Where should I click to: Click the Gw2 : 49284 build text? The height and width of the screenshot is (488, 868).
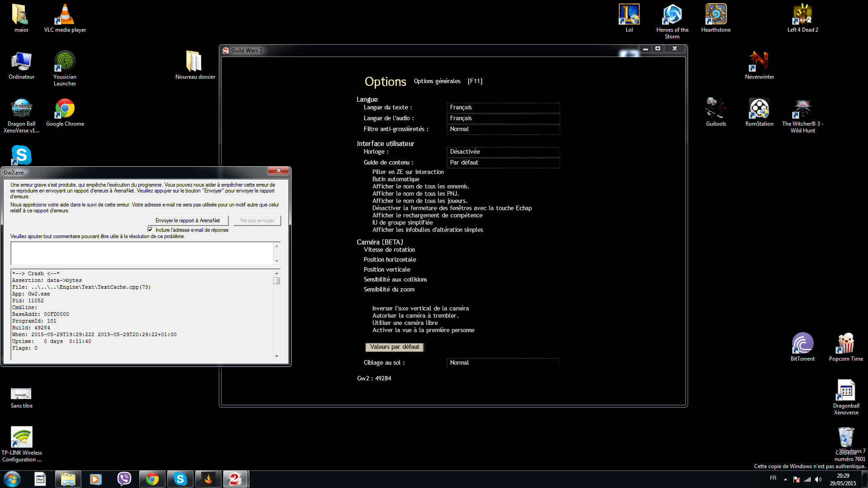click(374, 378)
